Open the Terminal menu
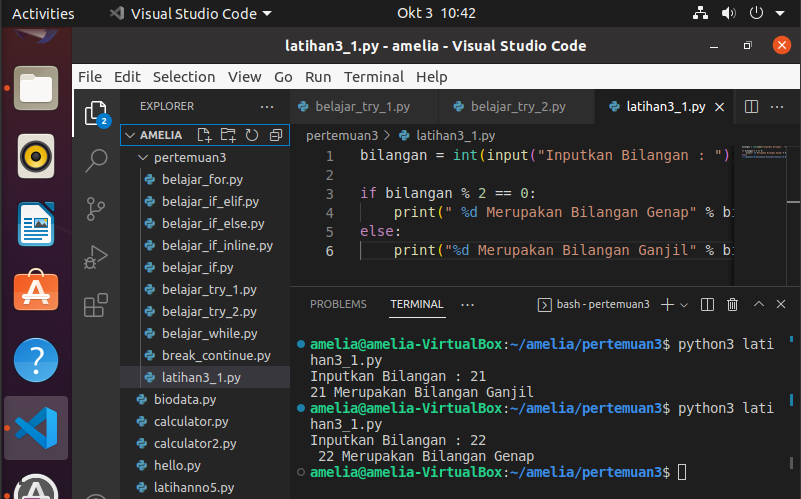 [373, 77]
